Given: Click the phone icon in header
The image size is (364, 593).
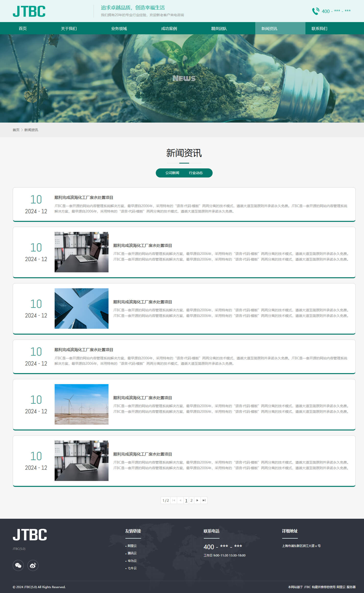Looking at the screenshot, I should tap(315, 11).
